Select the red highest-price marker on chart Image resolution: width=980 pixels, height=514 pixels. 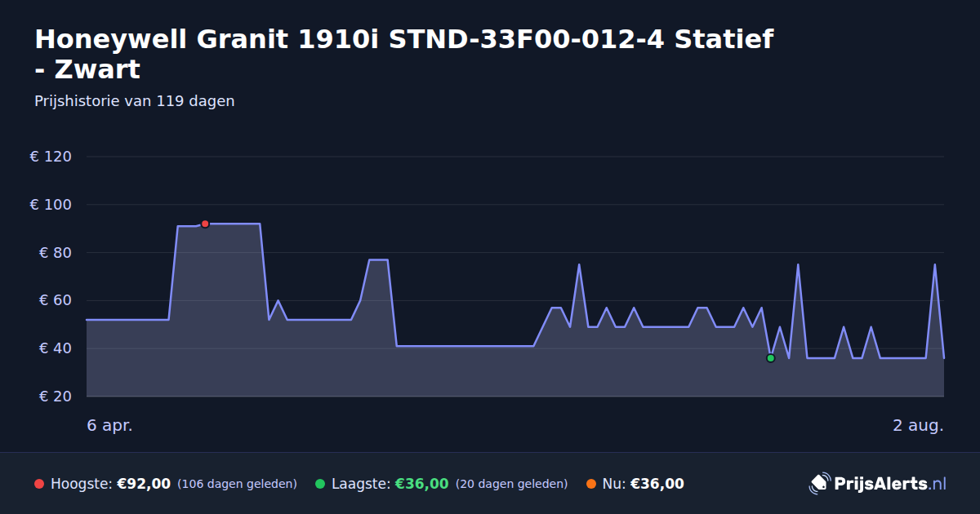[205, 224]
